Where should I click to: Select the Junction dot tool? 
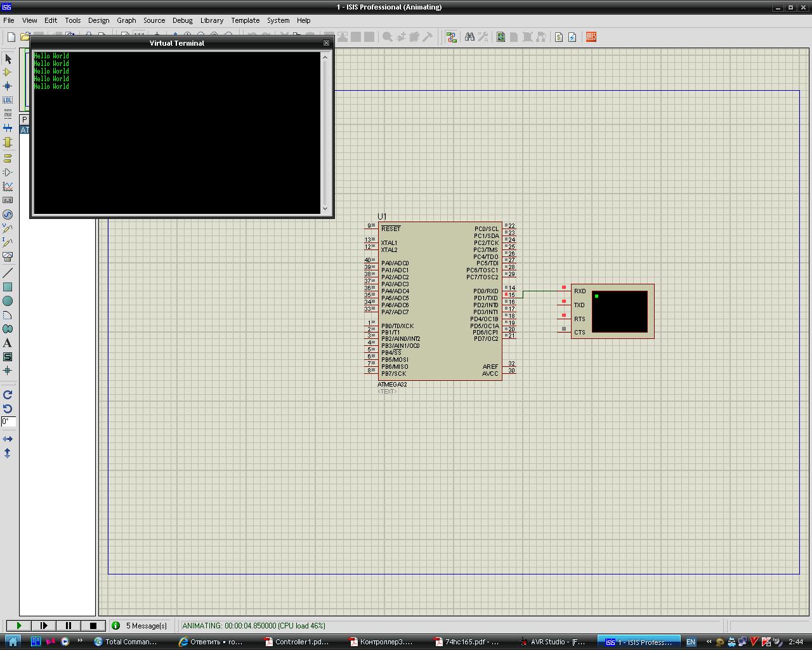[x=8, y=86]
